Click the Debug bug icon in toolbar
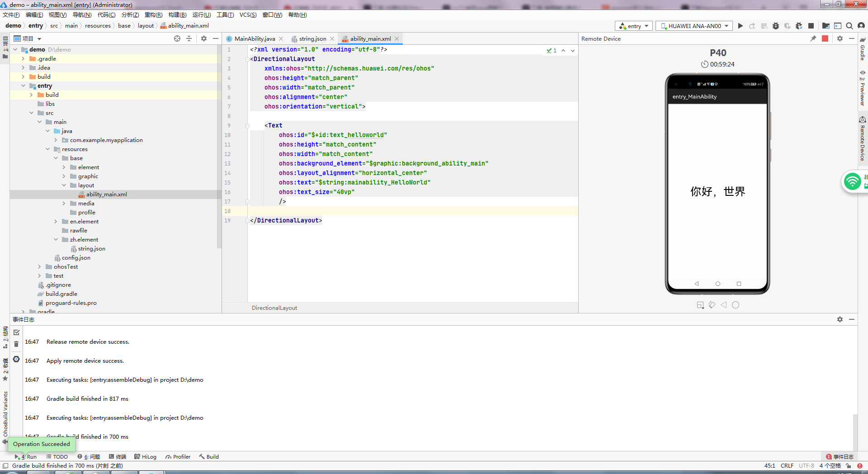Screen dimensions: 868x474 776,26
